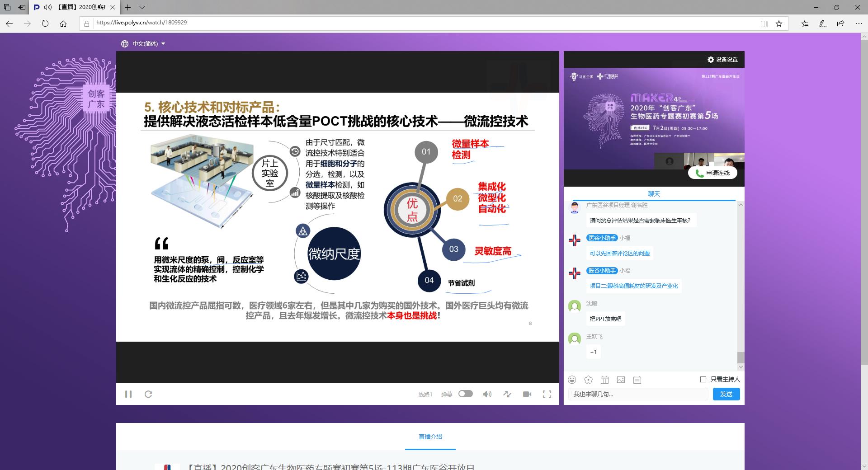Click the 申请连线 request call button
Screen dimensions: 868x470
tap(712, 173)
